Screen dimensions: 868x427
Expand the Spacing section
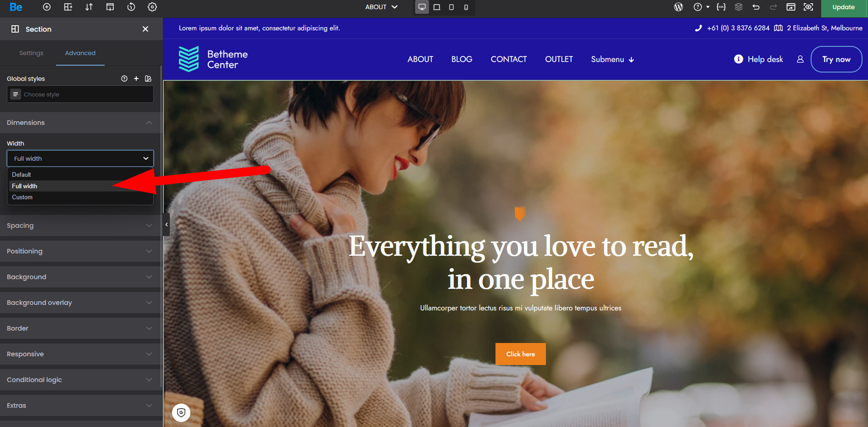click(80, 225)
